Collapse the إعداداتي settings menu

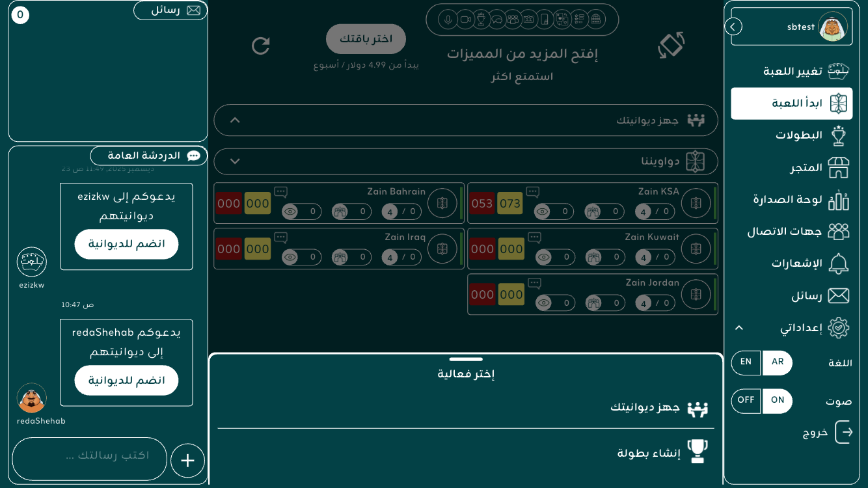coord(739,328)
